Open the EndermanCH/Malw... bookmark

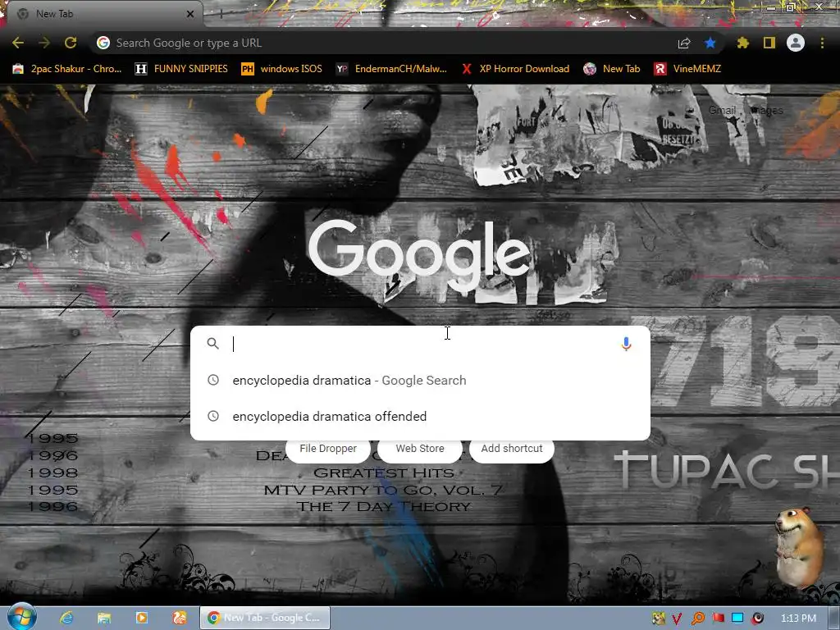click(x=391, y=69)
